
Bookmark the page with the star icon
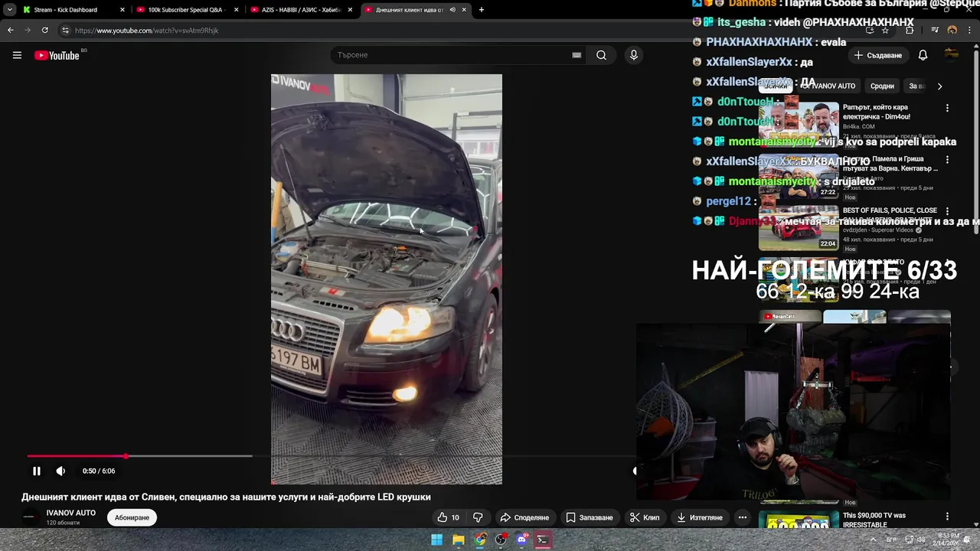(x=885, y=31)
